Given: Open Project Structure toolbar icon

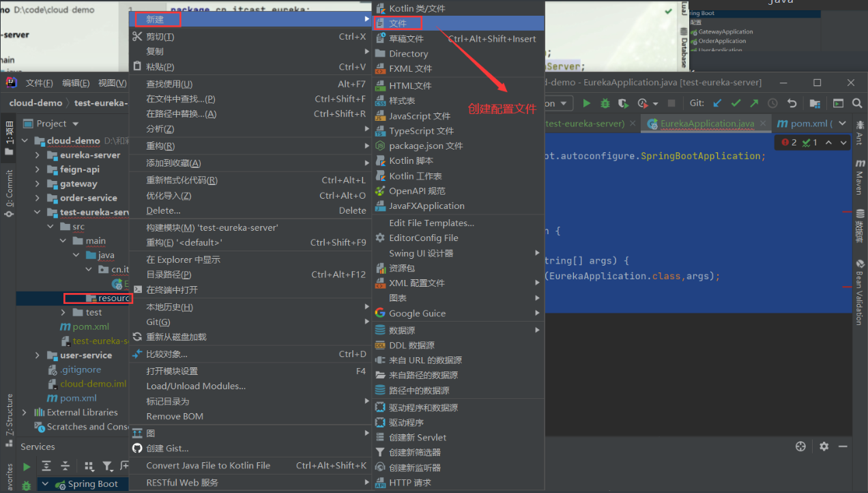Looking at the screenshot, I should pos(815,103).
